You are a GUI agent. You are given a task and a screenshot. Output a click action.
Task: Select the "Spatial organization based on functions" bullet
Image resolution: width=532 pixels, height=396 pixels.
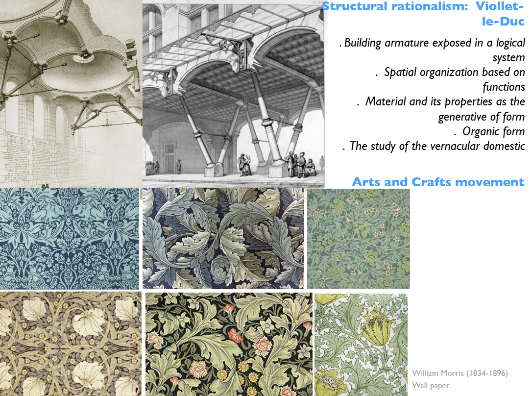click(450, 79)
